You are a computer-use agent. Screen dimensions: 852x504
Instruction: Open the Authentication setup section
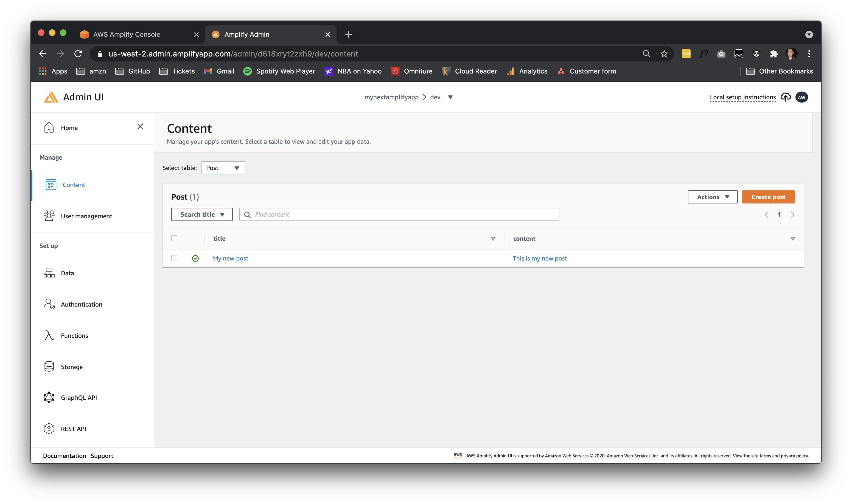81,304
